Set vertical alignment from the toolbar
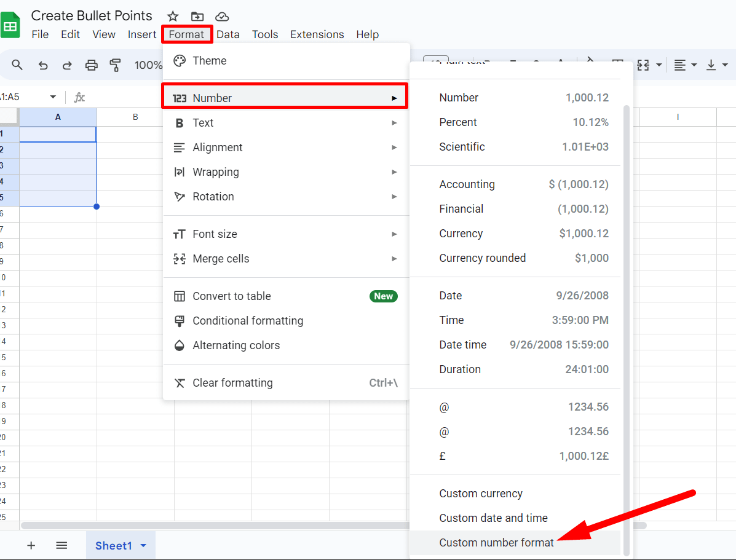Image resolution: width=736 pixels, height=560 pixels. pyautogui.click(x=711, y=65)
